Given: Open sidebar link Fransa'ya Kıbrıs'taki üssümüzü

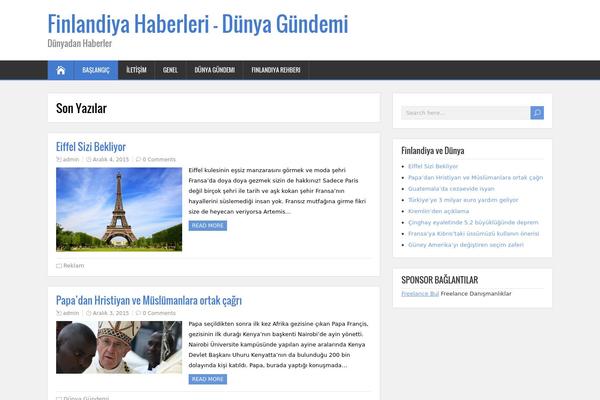Looking at the screenshot, I should click(473, 233).
